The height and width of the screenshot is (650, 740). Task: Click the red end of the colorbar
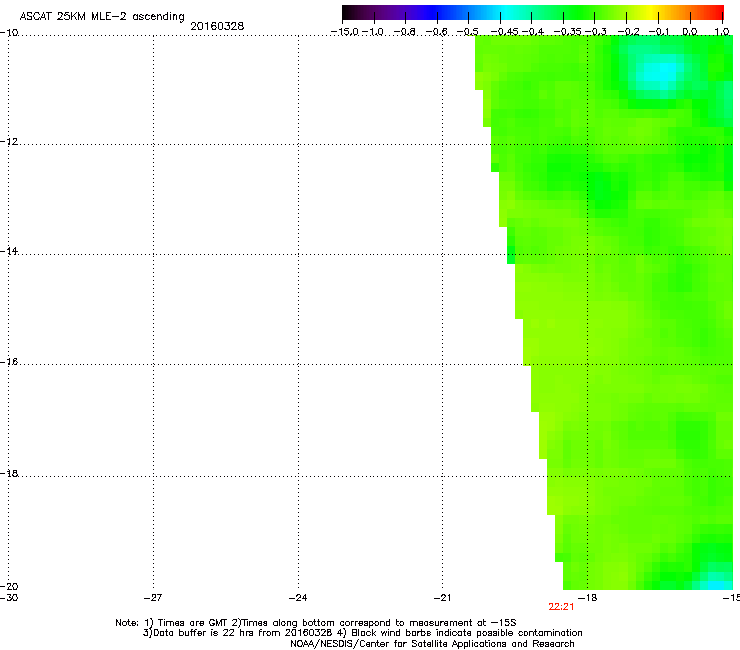click(x=715, y=12)
